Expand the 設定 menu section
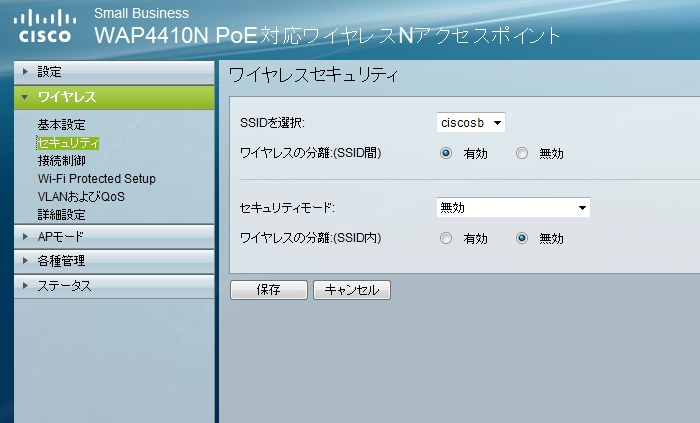Screen dimensions: 700x423 (114, 72)
